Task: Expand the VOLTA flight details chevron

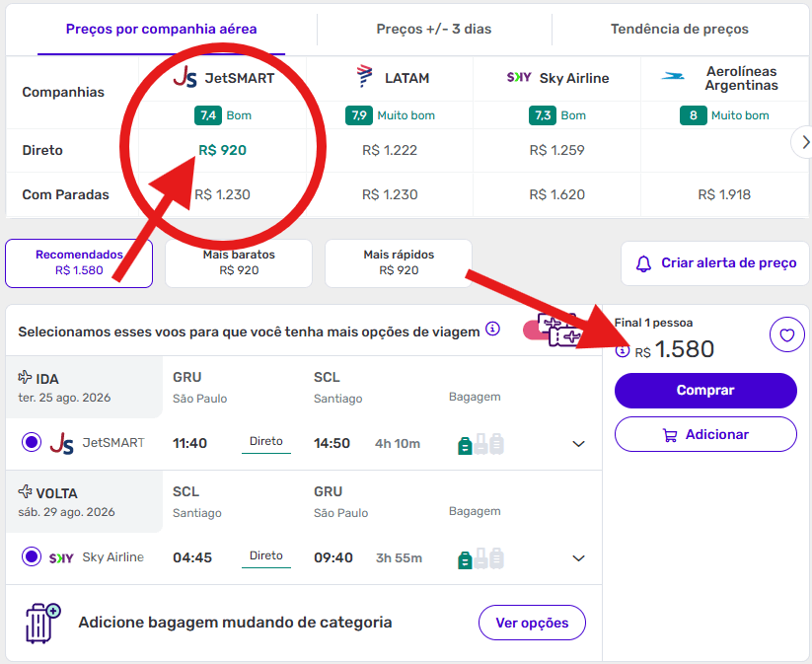Action: [x=579, y=558]
